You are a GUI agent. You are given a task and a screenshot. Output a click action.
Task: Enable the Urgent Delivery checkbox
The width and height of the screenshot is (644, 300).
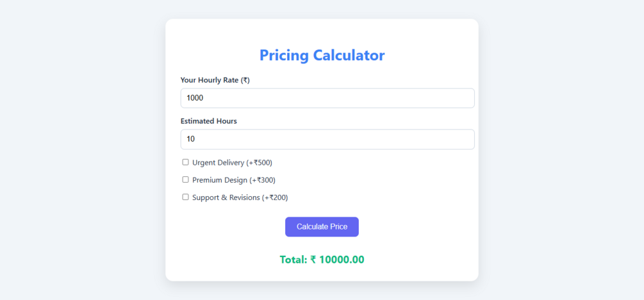click(185, 162)
